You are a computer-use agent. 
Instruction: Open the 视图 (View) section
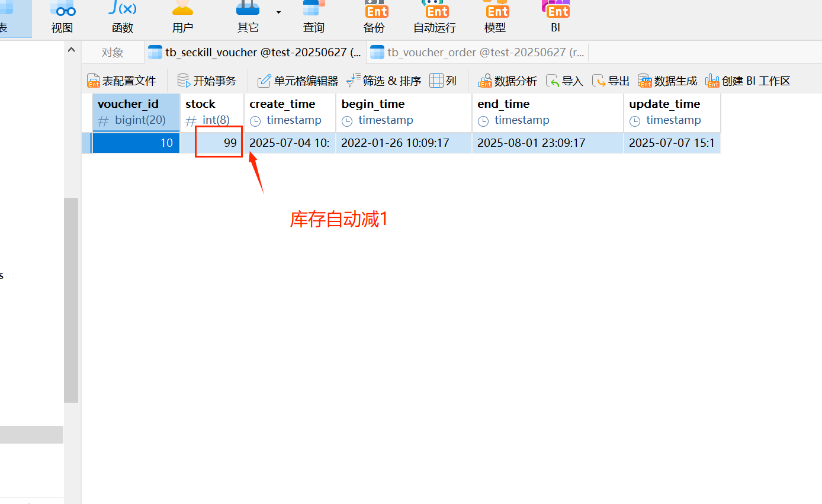point(62,17)
